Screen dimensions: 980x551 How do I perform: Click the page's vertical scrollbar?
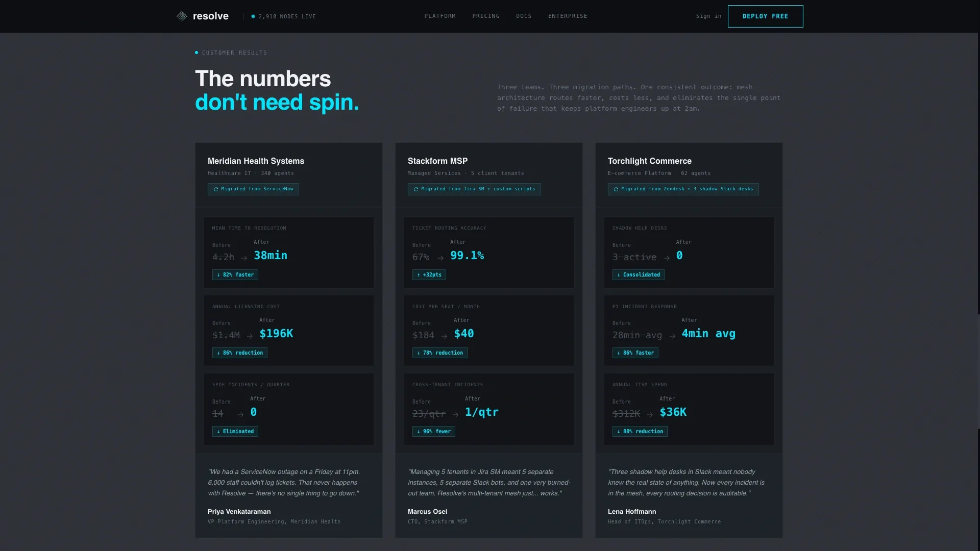[x=978, y=371]
